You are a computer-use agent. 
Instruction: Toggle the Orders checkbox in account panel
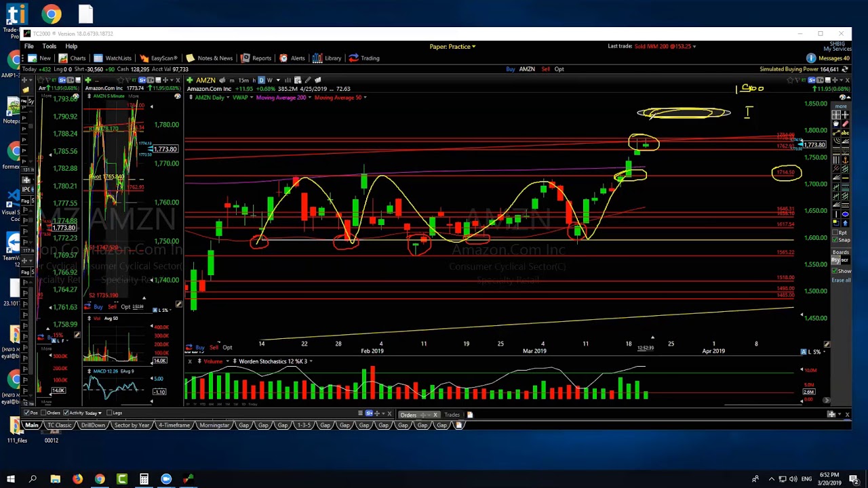point(43,413)
